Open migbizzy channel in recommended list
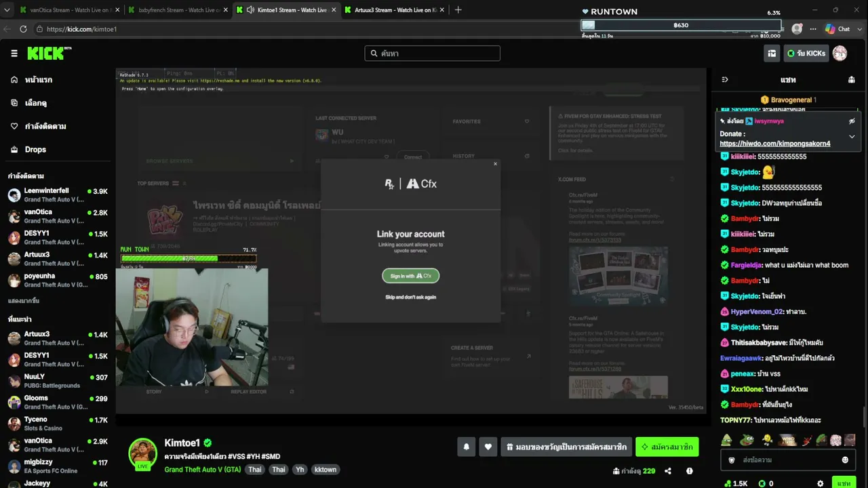 58,466
